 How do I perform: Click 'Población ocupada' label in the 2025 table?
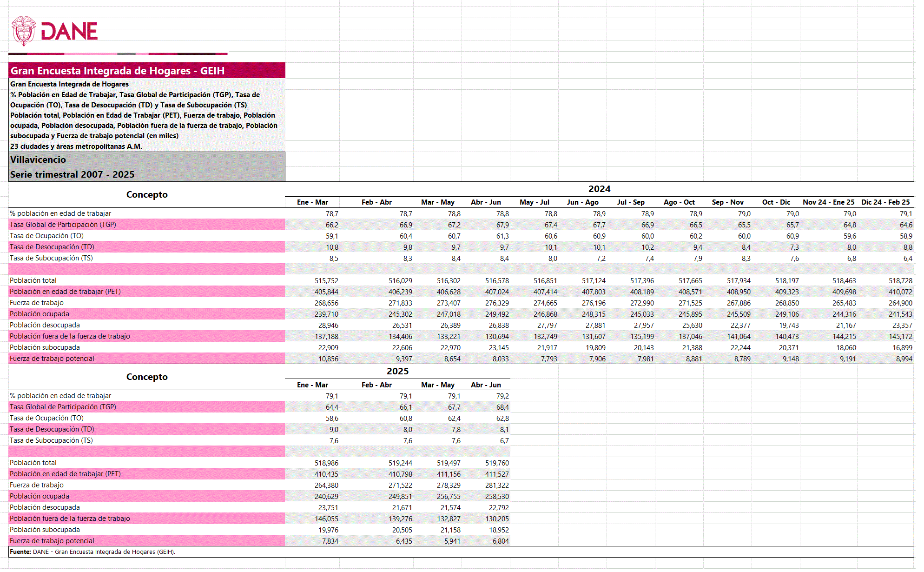point(39,496)
